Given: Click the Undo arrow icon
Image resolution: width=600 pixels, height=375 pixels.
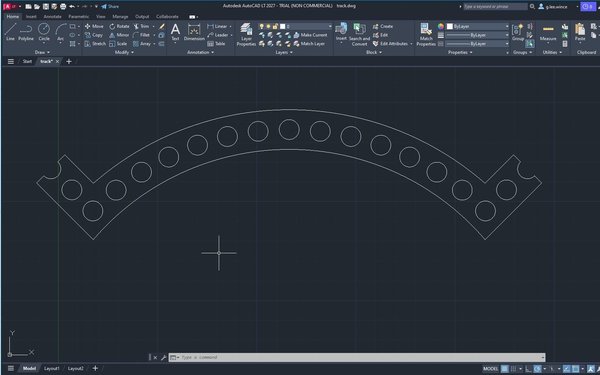Looking at the screenshot, I should pos(72,6).
